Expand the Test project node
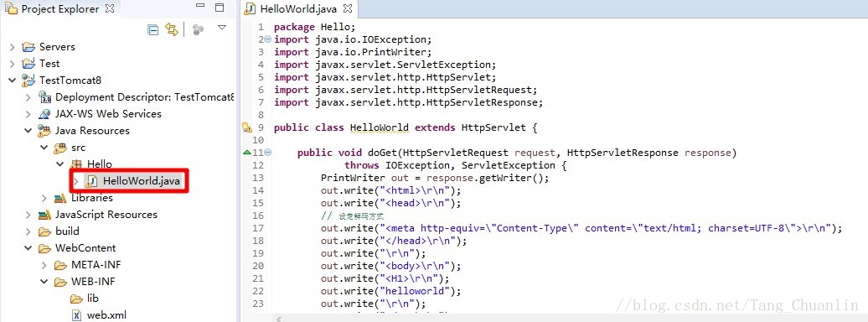 click(x=13, y=64)
